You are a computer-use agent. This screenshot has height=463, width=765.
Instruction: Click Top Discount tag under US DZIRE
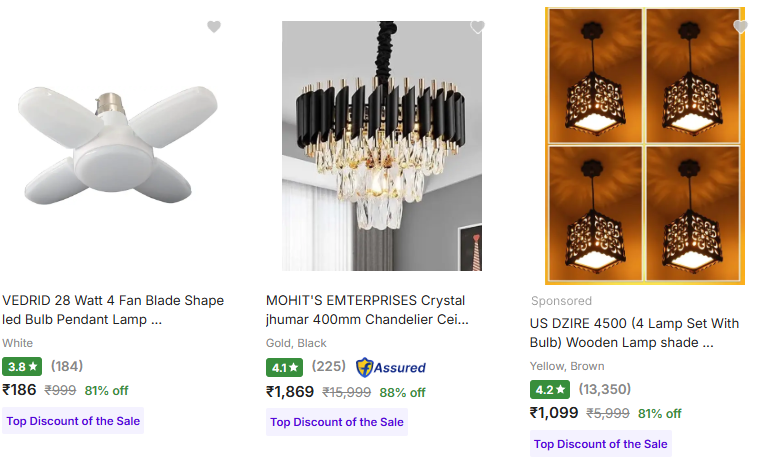pos(600,444)
